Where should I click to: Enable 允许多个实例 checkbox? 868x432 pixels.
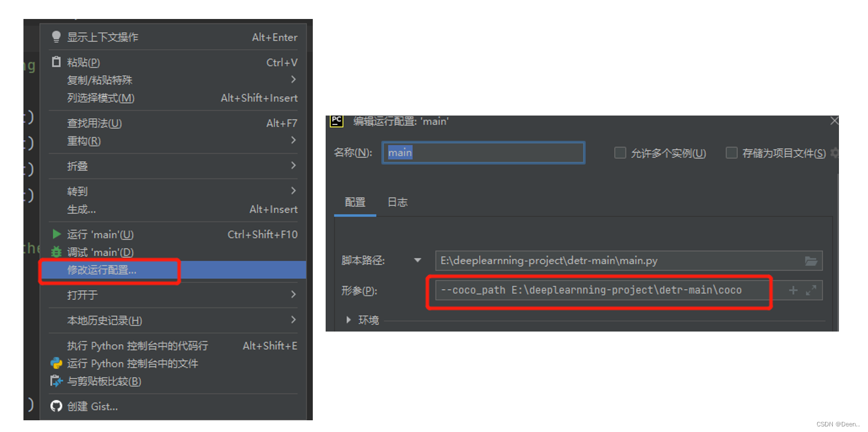[620, 153]
